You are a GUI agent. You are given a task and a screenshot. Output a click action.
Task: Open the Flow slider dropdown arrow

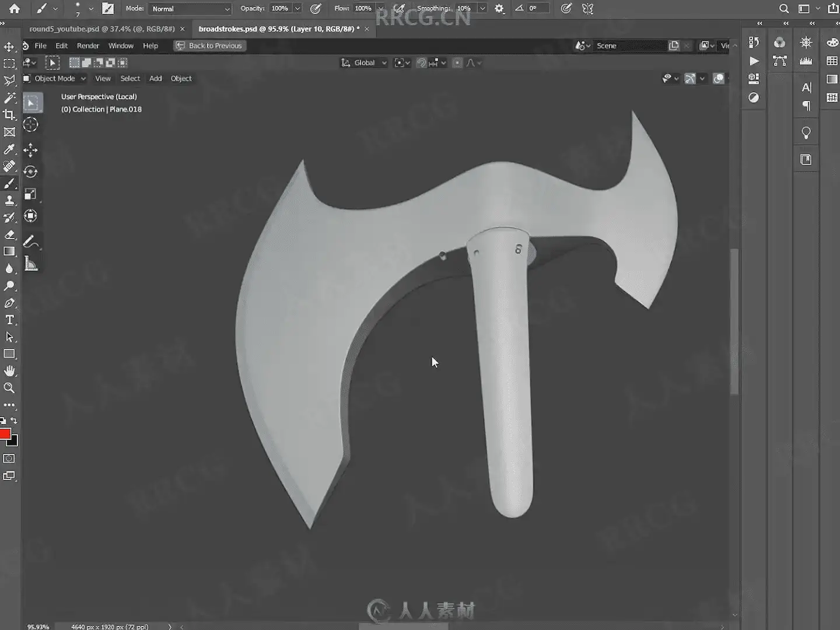[x=381, y=9]
